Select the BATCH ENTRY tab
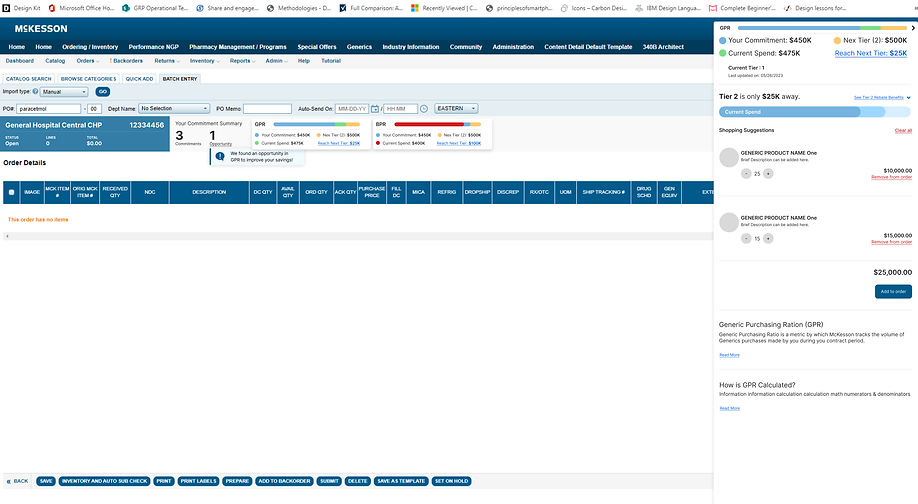The width and height of the screenshot is (918, 504). 180,78
